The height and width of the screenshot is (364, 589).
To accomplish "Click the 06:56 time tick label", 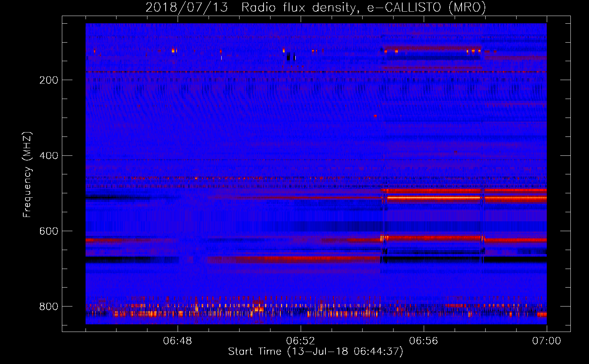I will pos(424,341).
